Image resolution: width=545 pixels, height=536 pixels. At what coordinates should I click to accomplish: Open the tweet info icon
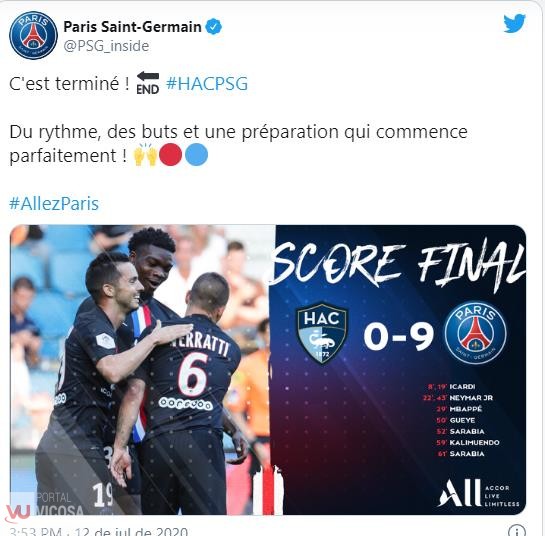[x=517, y=530]
